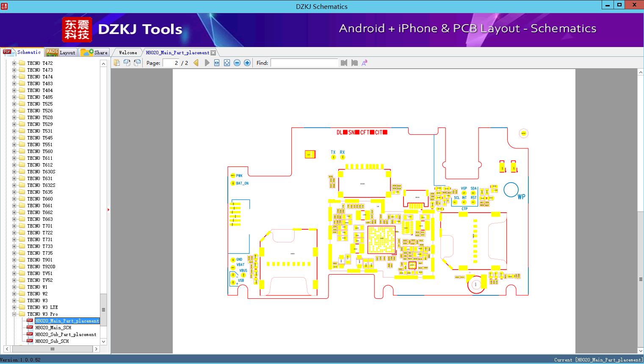This screenshot has width=644, height=364.
Task: Click the WP test point on board
Action: pyautogui.click(x=511, y=190)
